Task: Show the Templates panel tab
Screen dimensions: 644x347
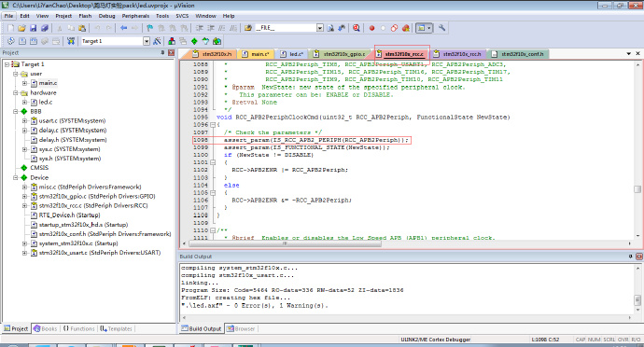Action: (x=117, y=328)
